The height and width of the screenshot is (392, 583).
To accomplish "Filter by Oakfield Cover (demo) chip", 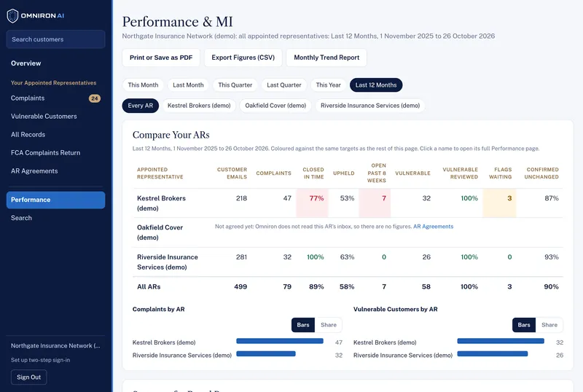I will (x=275, y=106).
